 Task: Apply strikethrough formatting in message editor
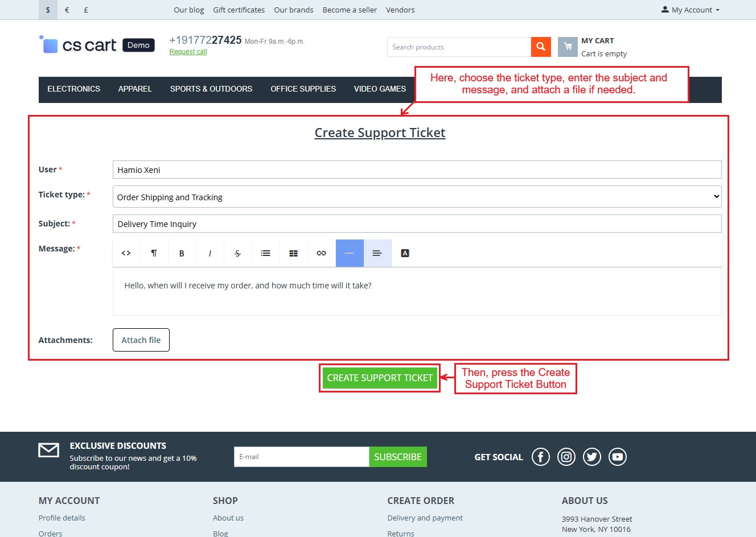click(x=237, y=253)
